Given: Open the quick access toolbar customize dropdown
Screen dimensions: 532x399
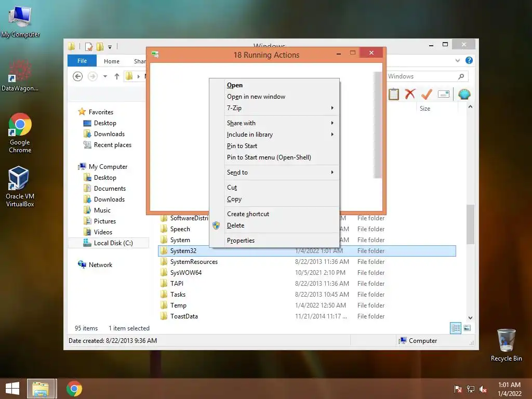Looking at the screenshot, I should tap(110, 47).
